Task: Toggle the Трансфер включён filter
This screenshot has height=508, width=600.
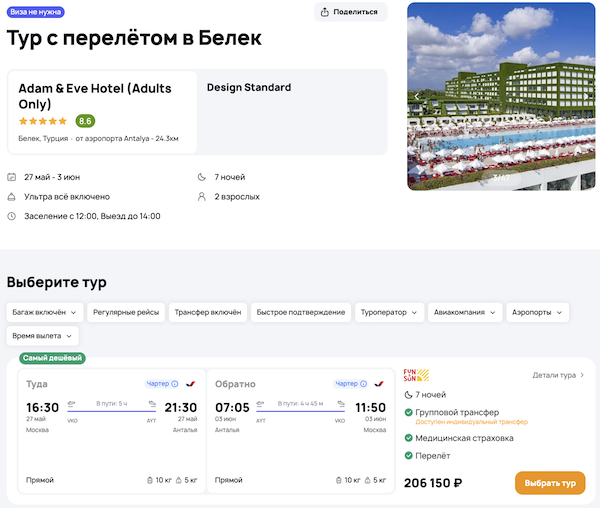Action: point(208,312)
